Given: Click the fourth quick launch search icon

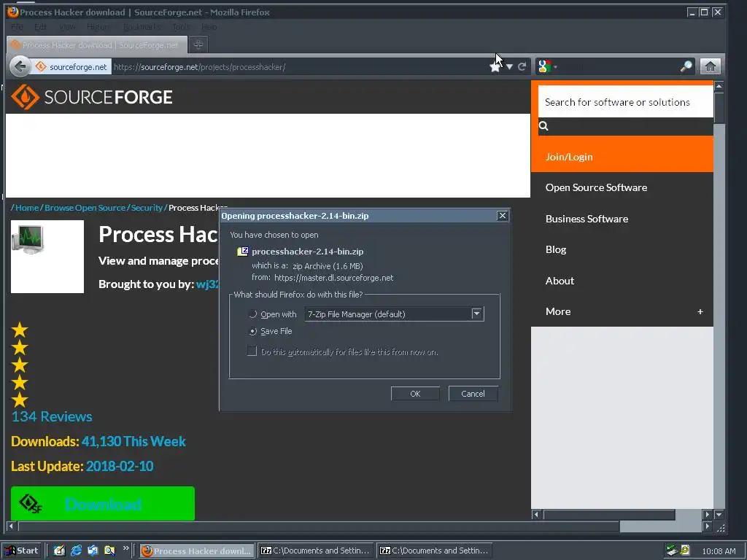Looking at the screenshot, I should tap(109, 551).
